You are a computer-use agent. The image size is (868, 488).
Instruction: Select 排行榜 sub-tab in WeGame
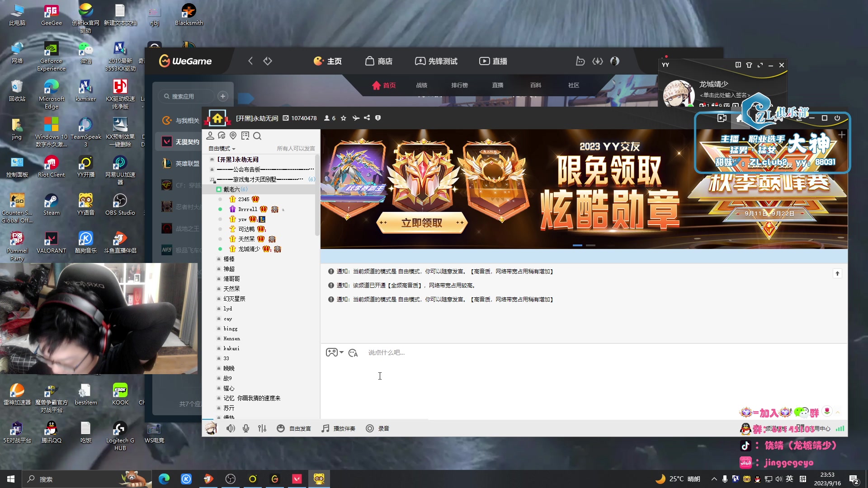[x=460, y=85]
